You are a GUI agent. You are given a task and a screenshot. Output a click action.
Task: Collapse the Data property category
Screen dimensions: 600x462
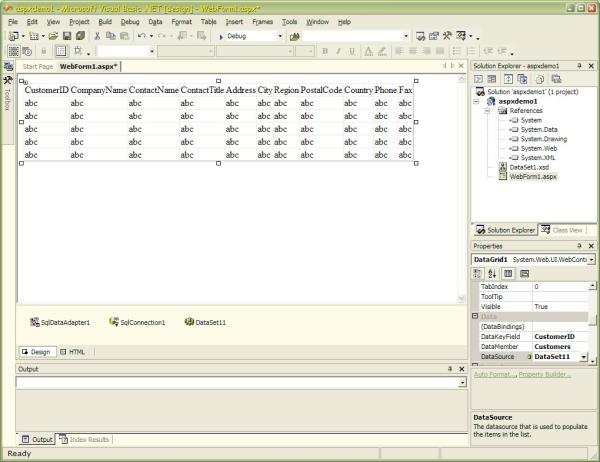pos(475,316)
